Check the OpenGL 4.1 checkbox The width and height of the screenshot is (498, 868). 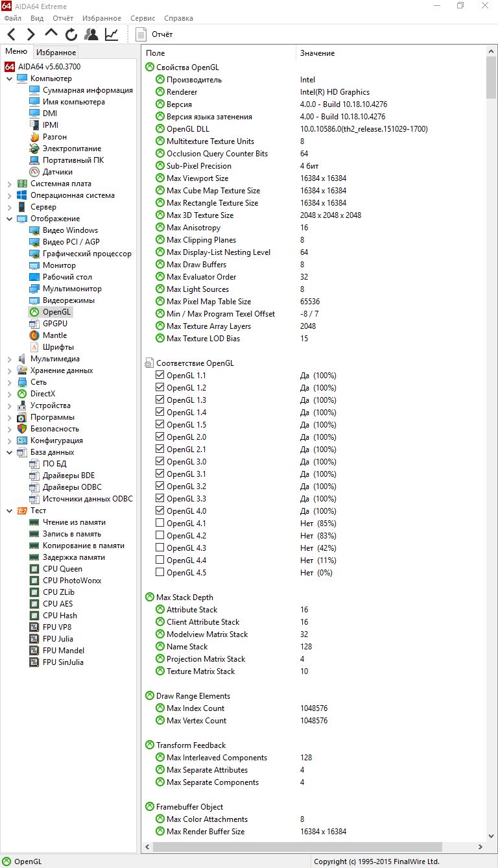160,524
